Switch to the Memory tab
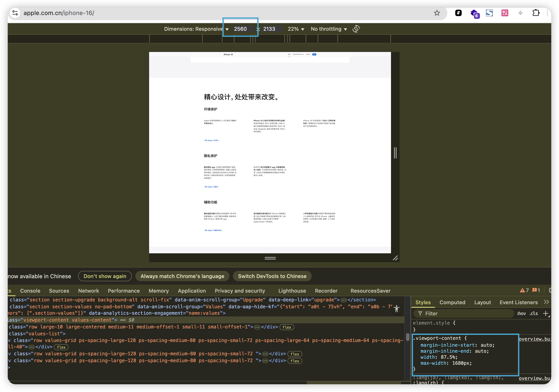The image size is (559, 392). coord(159,290)
